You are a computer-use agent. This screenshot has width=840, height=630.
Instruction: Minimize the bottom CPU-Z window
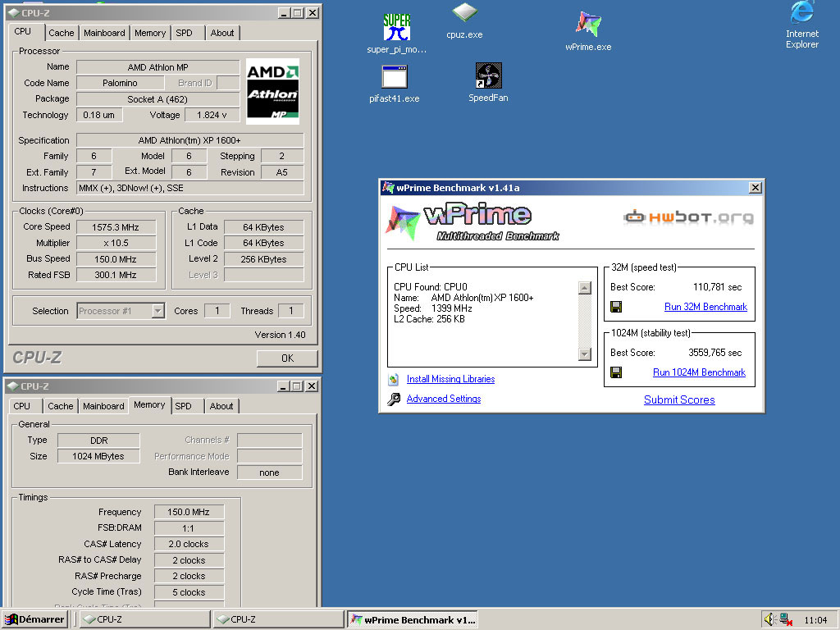pos(283,386)
